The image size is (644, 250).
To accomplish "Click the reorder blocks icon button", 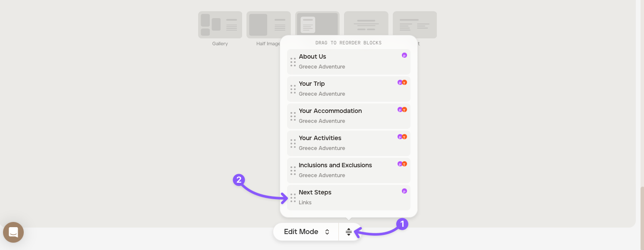I will point(349,232).
